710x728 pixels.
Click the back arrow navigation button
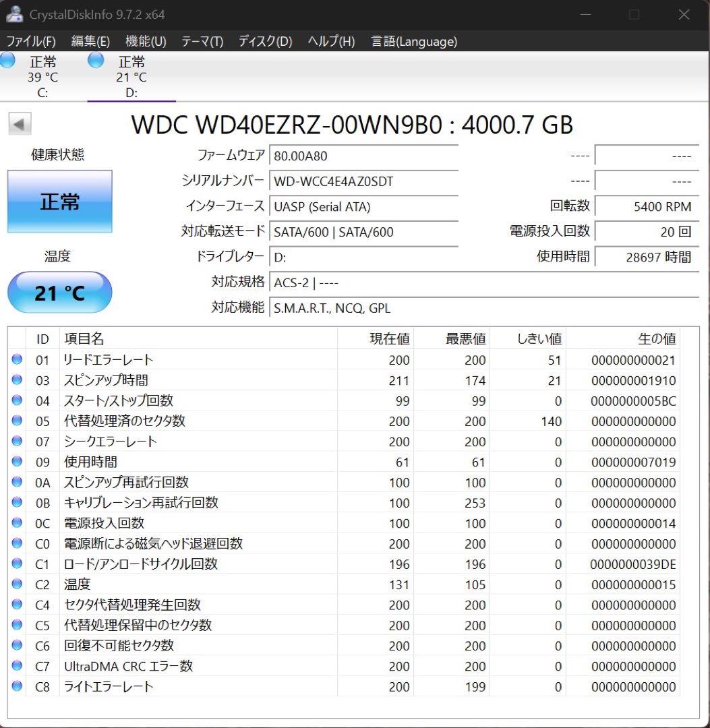point(20,124)
